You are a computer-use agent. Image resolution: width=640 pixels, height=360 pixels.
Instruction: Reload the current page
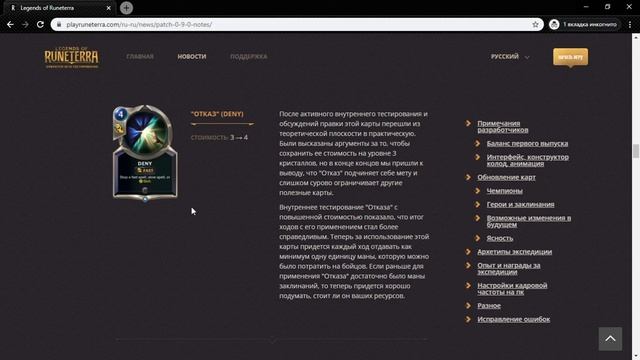pos(40,24)
